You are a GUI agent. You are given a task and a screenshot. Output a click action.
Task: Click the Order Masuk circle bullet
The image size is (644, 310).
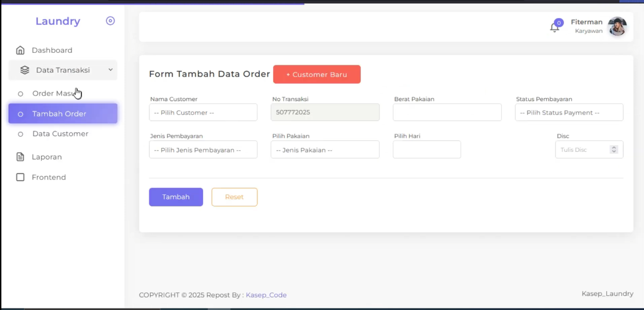tap(20, 94)
